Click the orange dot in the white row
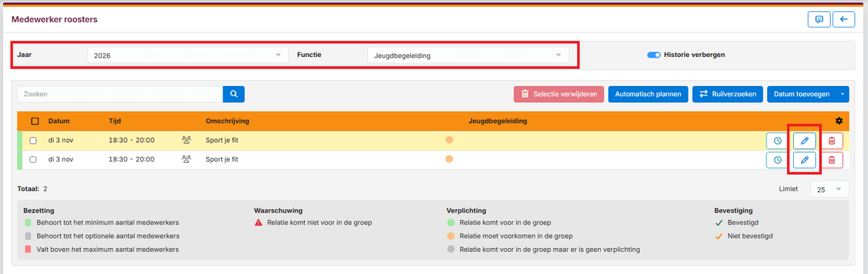 (450, 159)
